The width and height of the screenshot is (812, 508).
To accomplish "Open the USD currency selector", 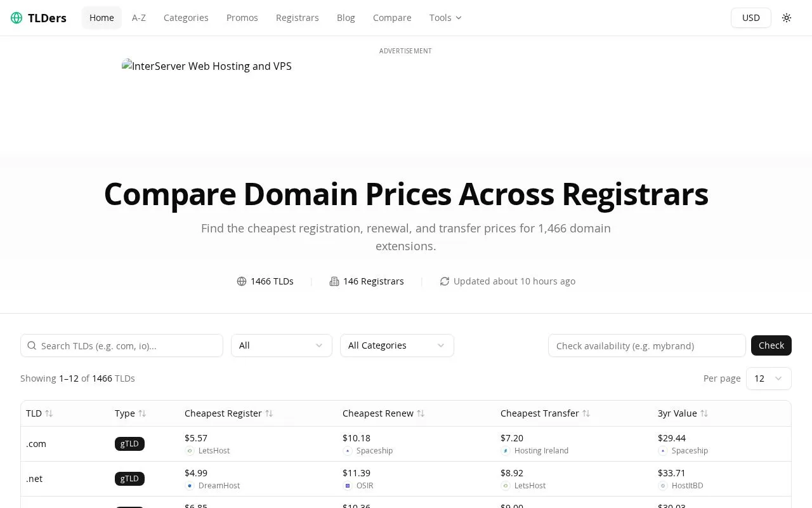I will pyautogui.click(x=751, y=18).
